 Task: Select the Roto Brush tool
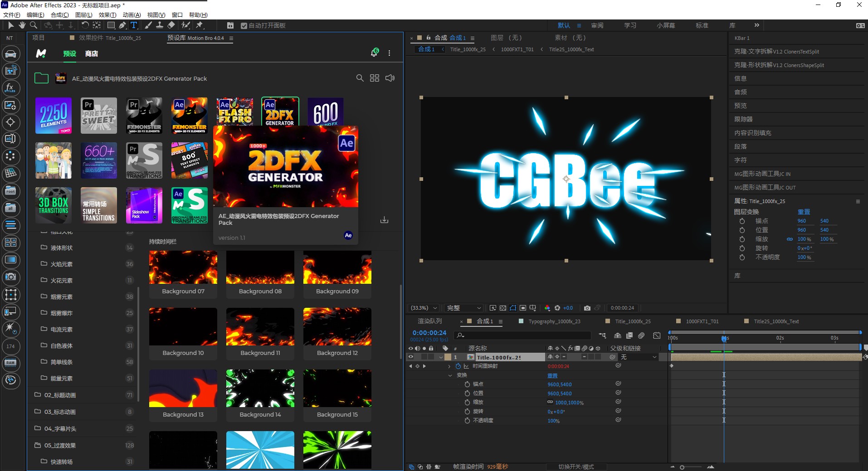pyautogui.click(x=185, y=25)
